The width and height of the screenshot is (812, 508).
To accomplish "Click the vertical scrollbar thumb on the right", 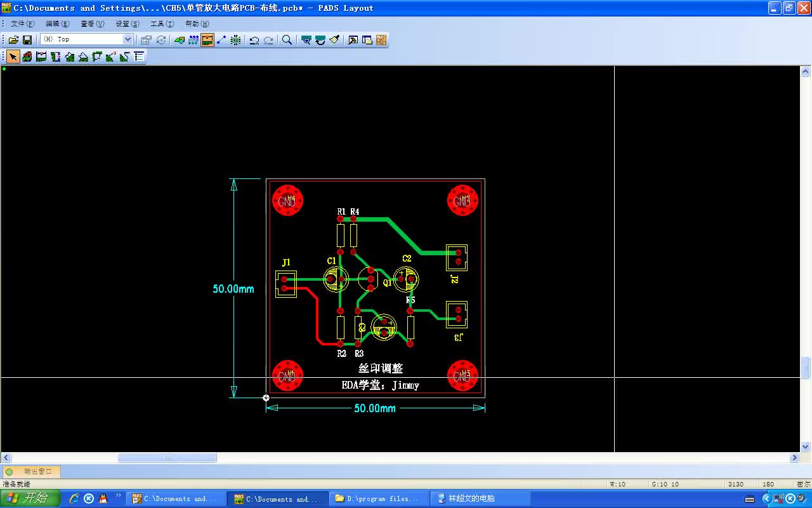I will pos(806,368).
